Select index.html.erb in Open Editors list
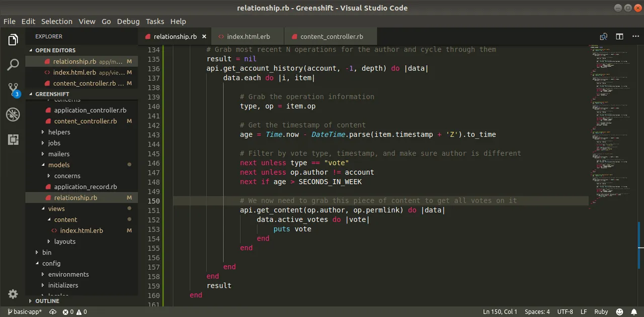644x317 pixels. click(x=82, y=72)
